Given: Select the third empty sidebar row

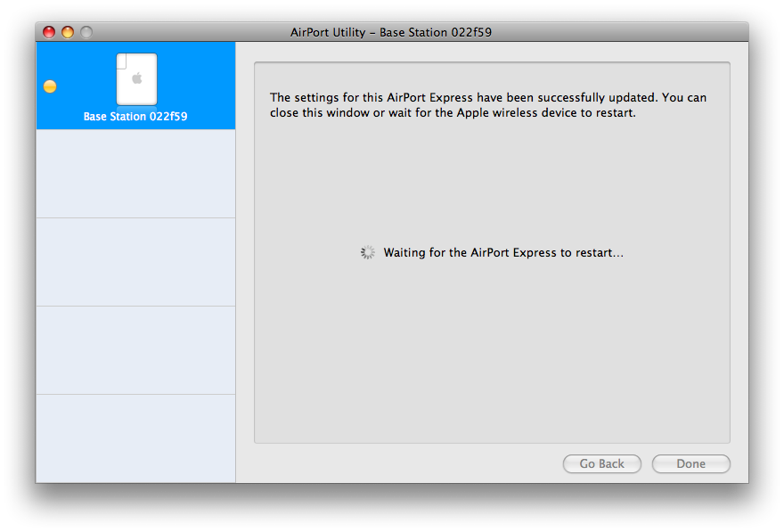Looking at the screenshot, I should pos(135,350).
